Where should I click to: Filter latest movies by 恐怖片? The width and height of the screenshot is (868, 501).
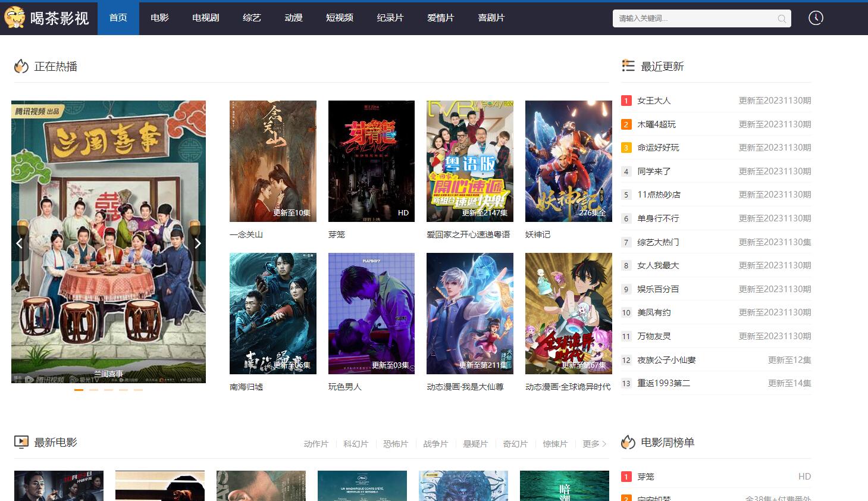[x=396, y=444]
